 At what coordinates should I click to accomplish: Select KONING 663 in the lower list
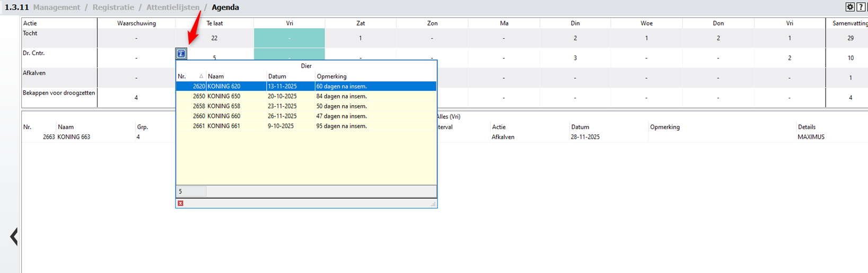click(x=74, y=137)
